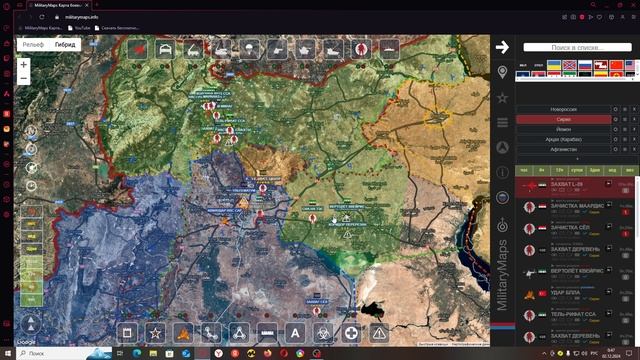Viewport: 640px width, 360px height.
Task: Select the artillery gun filter icon
Action: pos(277,50)
